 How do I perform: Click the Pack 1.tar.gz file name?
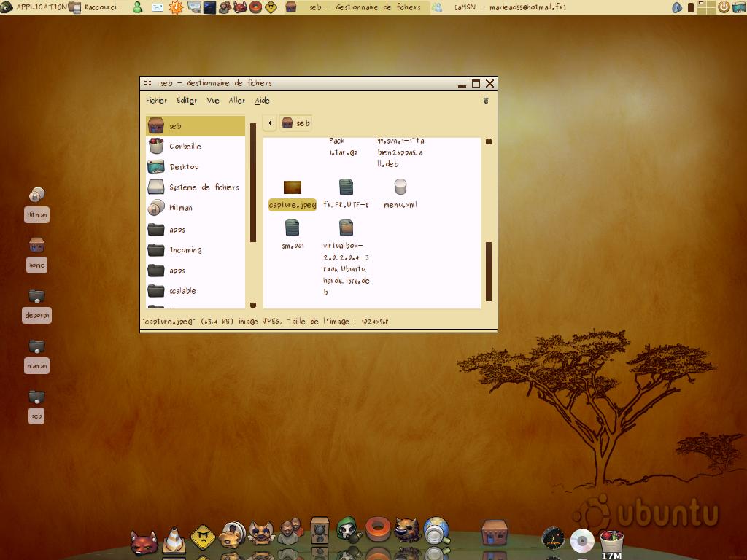pyautogui.click(x=343, y=147)
